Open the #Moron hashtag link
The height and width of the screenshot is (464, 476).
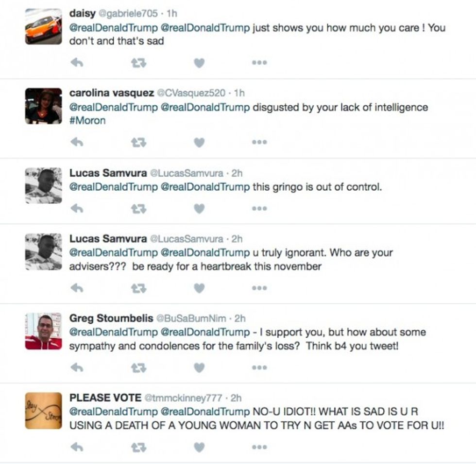[87, 120]
